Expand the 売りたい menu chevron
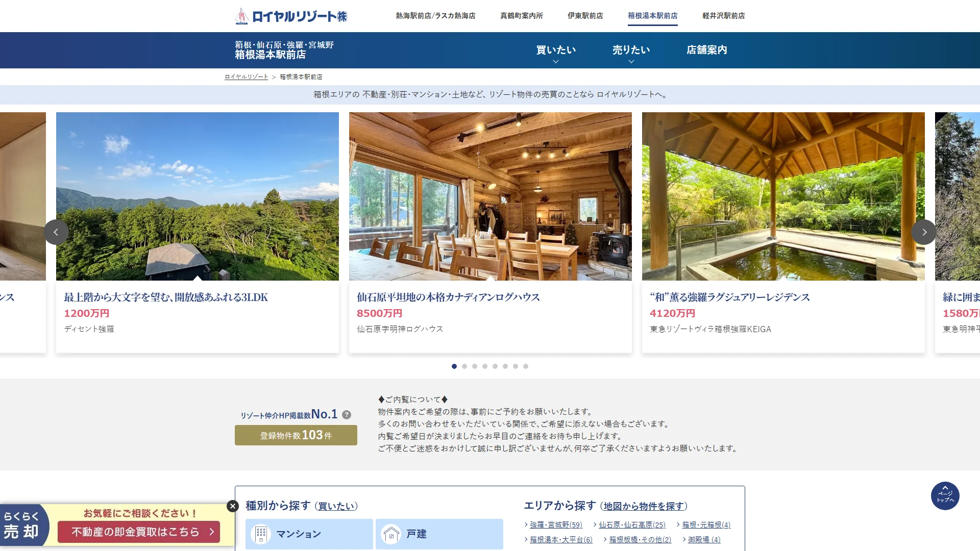The width and height of the screenshot is (980, 551). tap(631, 62)
